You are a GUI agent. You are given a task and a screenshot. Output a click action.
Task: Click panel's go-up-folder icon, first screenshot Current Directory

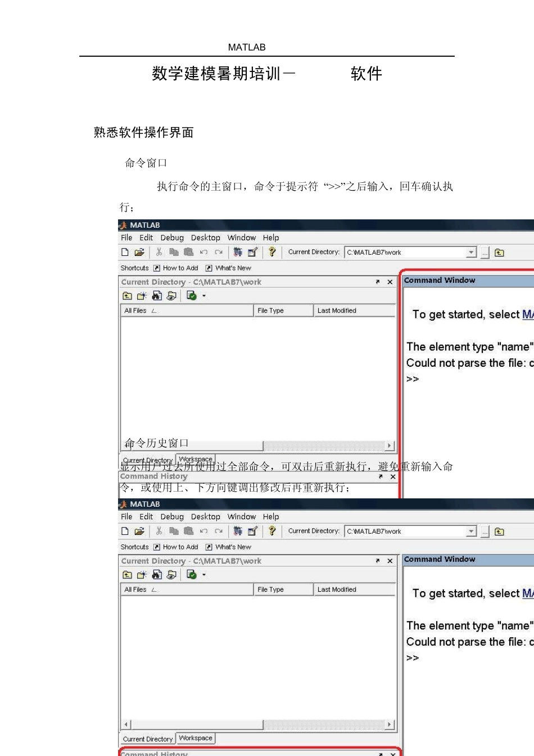[x=127, y=295]
